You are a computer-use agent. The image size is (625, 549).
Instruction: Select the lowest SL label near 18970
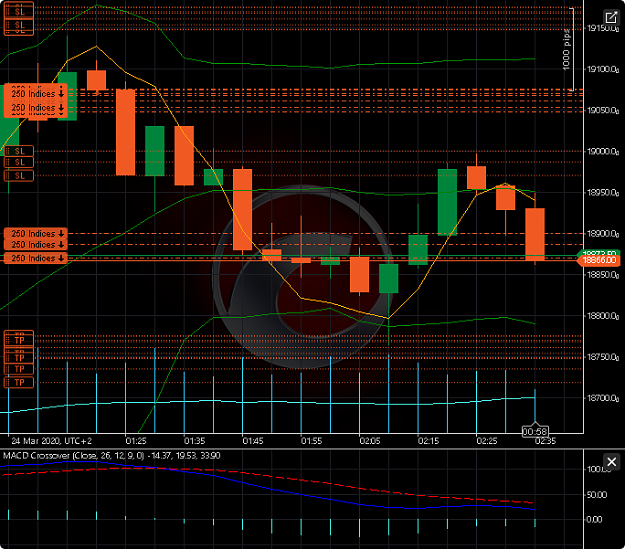[19, 175]
